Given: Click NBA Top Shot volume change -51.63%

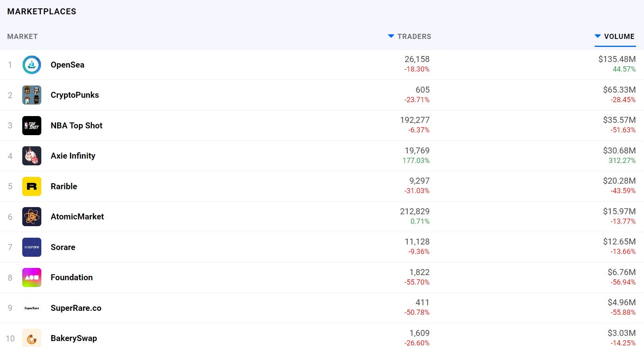Looking at the screenshot, I should [623, 130].
